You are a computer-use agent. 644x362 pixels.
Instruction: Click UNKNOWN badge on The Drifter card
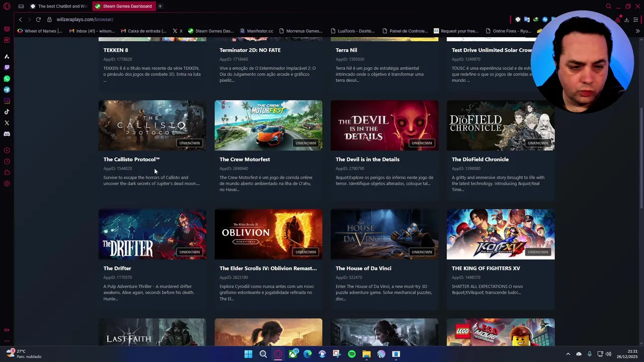[x=190, y=252]
